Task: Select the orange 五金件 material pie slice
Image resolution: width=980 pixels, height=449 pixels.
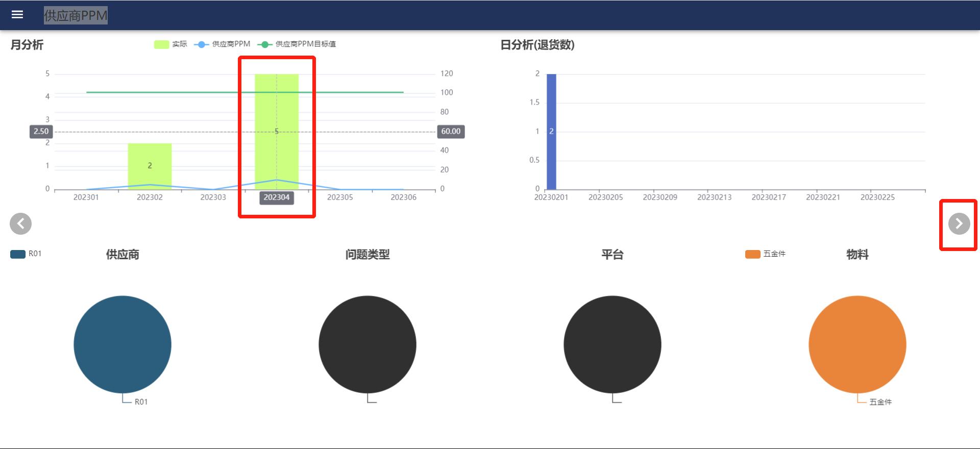Action: [x=857, y=344]
